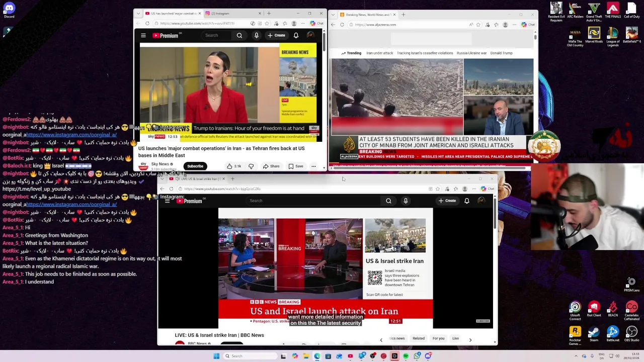Show next chips arrow in BBC window
The width and height of the screenshot is (644, 362).
pos(470,340)
